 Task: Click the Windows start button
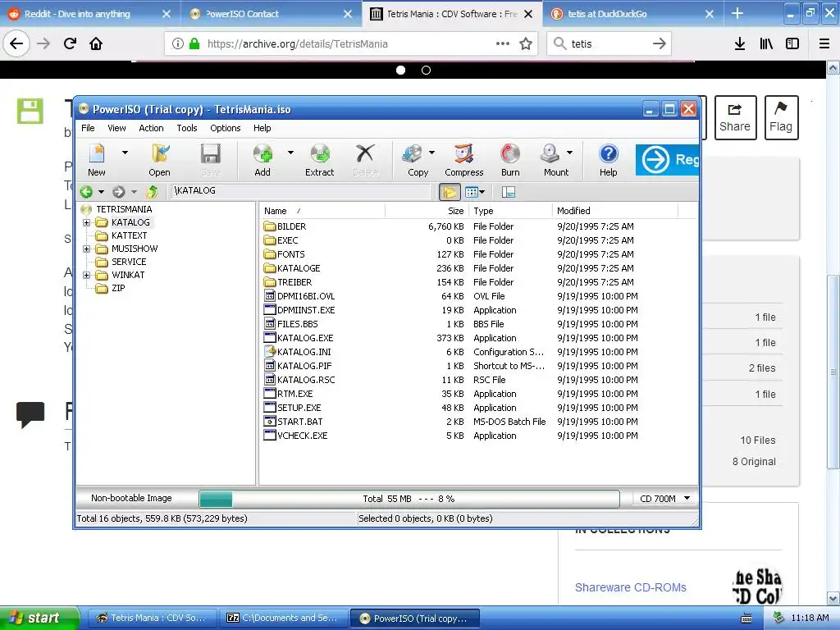pos(39,619)
